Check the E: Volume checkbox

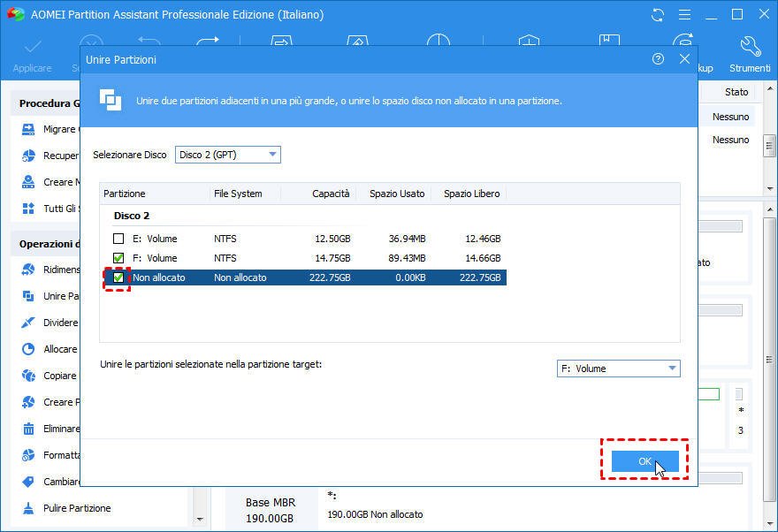coord(118,239)
